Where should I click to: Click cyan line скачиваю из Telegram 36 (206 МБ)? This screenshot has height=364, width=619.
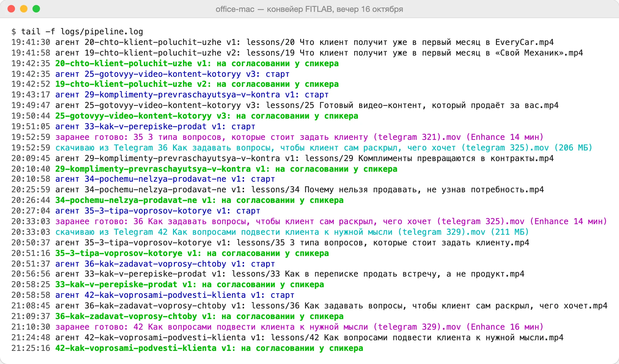coord(302,148)
